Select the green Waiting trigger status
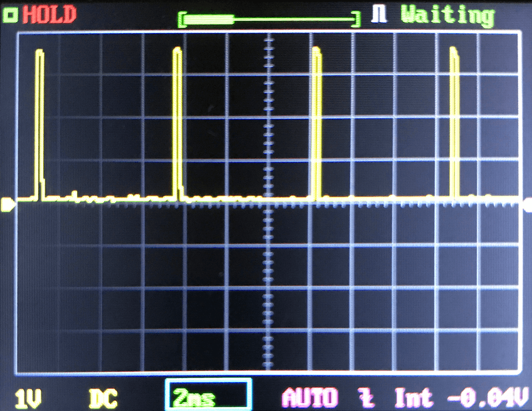This screenshot has height=411, width=532. (447, 14)
